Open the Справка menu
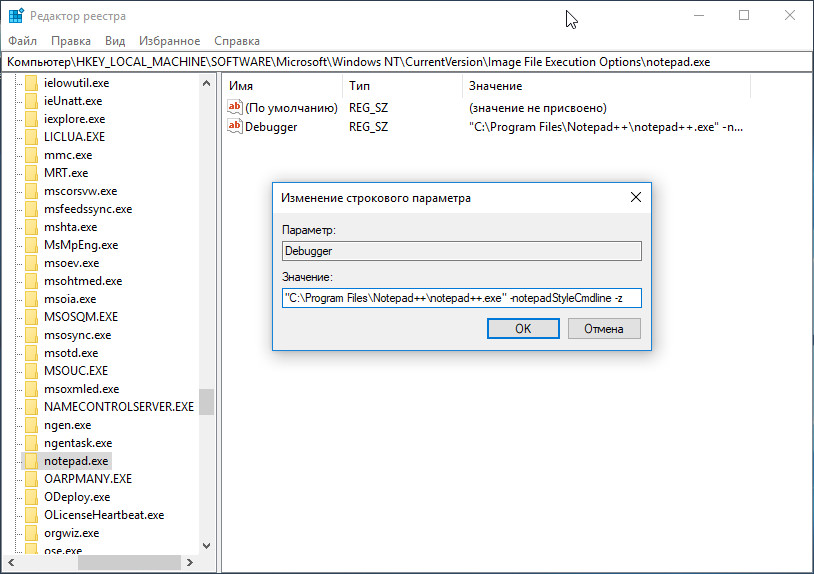The width and height of the screenshot is (814, 574). [x=237, y=41]
